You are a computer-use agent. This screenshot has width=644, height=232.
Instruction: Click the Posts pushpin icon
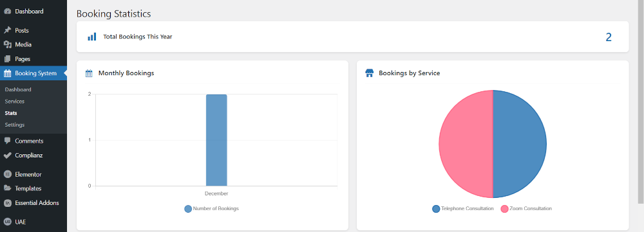(7, 30)
